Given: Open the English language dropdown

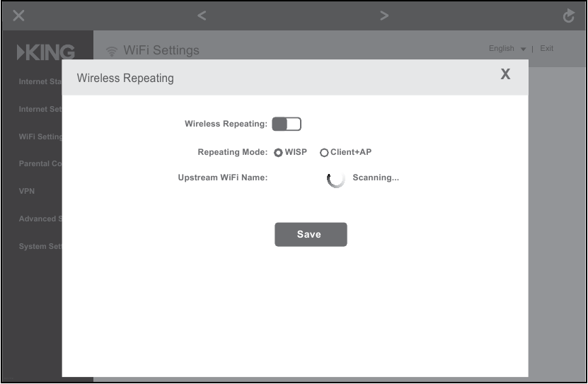Looking at the screenshot, I should tap(507, 49).
